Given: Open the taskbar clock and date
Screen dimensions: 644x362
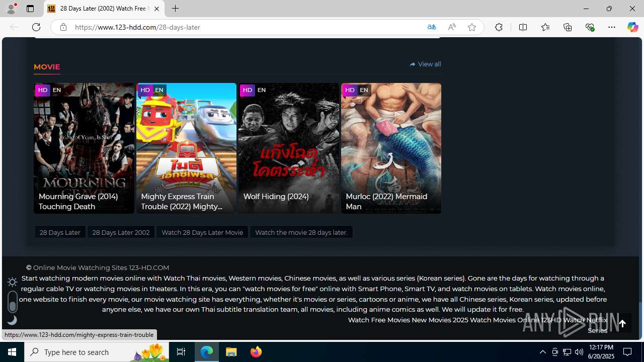Looking at the screenshot, I should click(601, 352).
